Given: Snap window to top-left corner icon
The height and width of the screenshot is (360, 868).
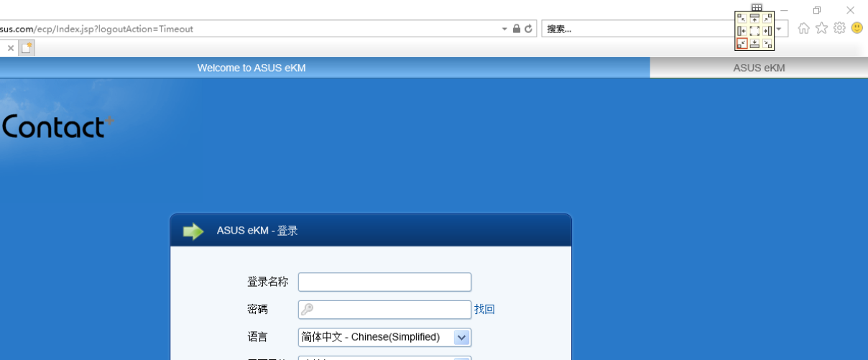Looking at the screenshot, I should click(x=742, y=18).
